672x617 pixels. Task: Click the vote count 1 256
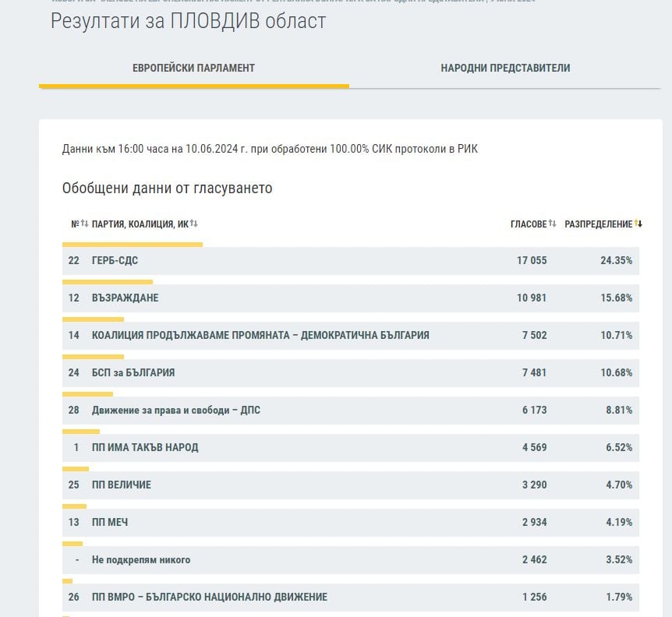tap(535, 597)
